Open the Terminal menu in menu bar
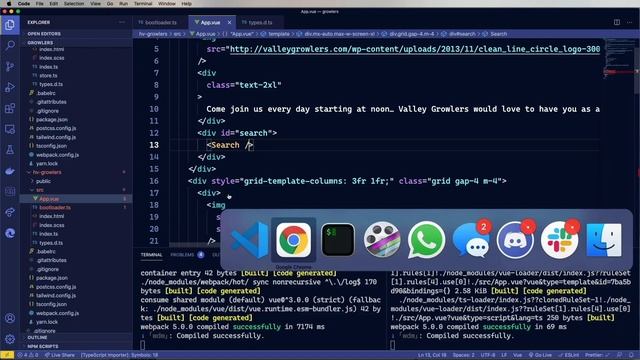This screenshot has width=640, height=360. [x=143, y=4]
